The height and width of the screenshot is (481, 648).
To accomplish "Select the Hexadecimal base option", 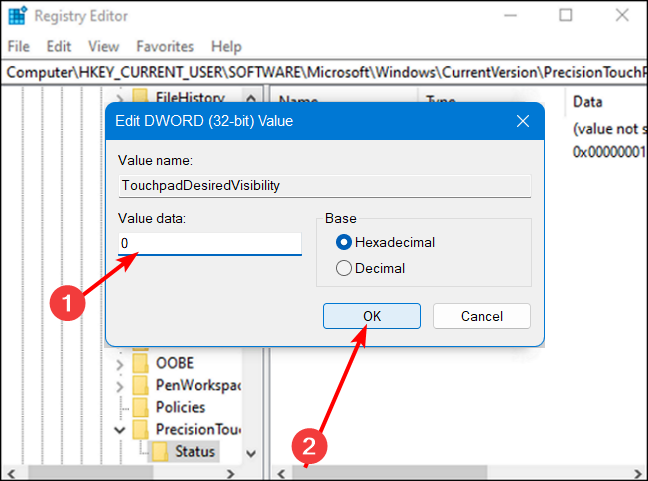I will click(x=344, y=242).
